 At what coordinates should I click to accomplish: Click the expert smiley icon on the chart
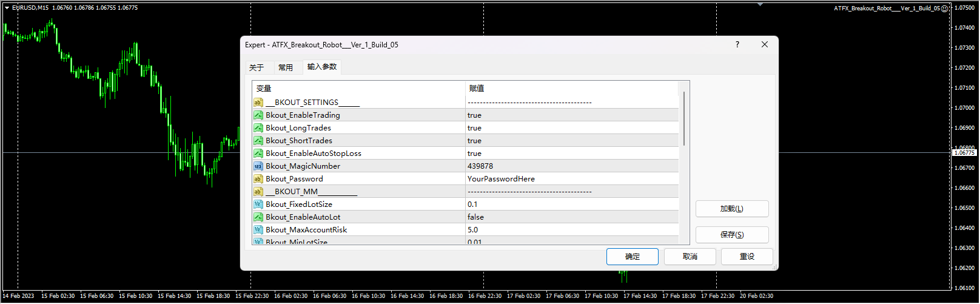pyautogui.click(x=944, y=8)
